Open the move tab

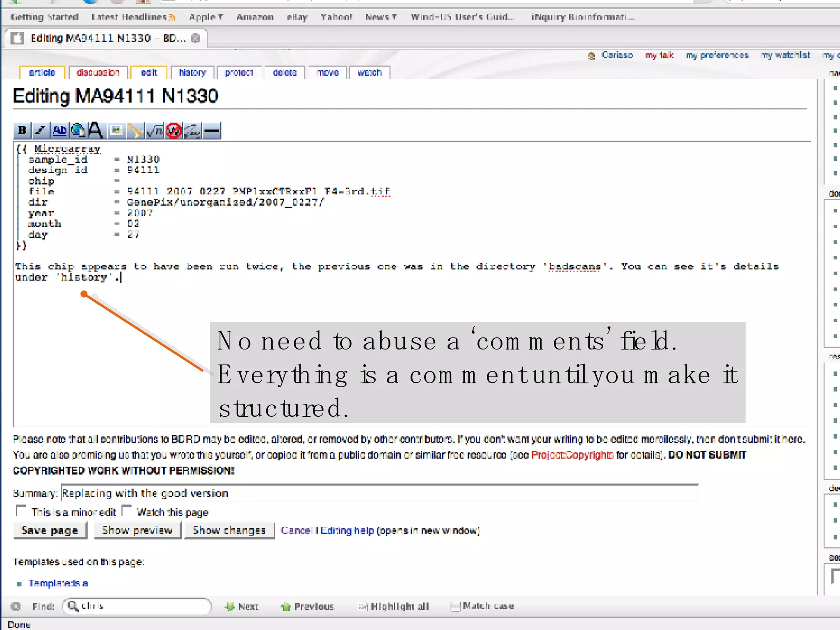[328, 73]
